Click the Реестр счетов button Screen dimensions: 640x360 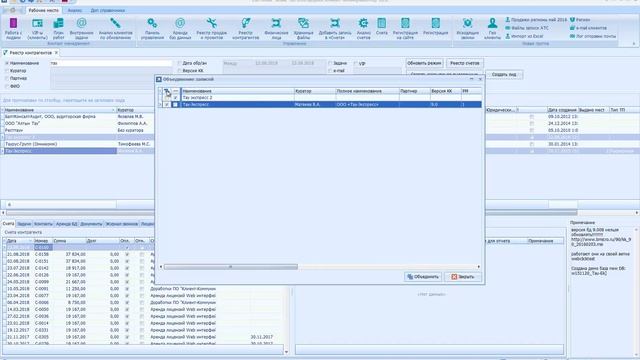coord(464,63)
